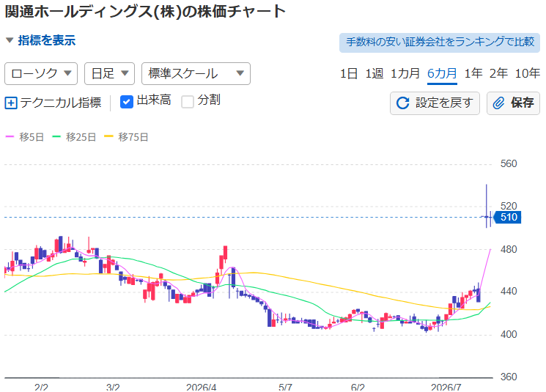Click the 5/7 date axis label
The width and height of the screenshot is (546, 392).
pos(285,387)
